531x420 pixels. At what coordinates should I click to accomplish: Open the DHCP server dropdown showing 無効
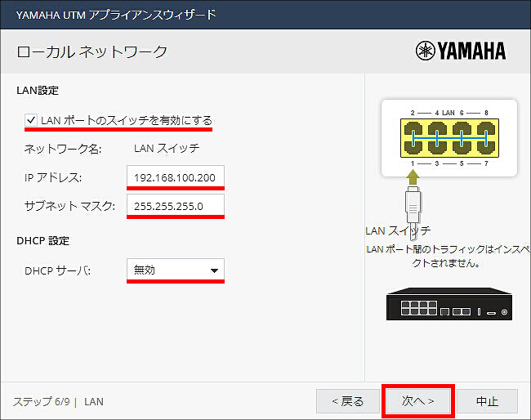pos(176,270)
